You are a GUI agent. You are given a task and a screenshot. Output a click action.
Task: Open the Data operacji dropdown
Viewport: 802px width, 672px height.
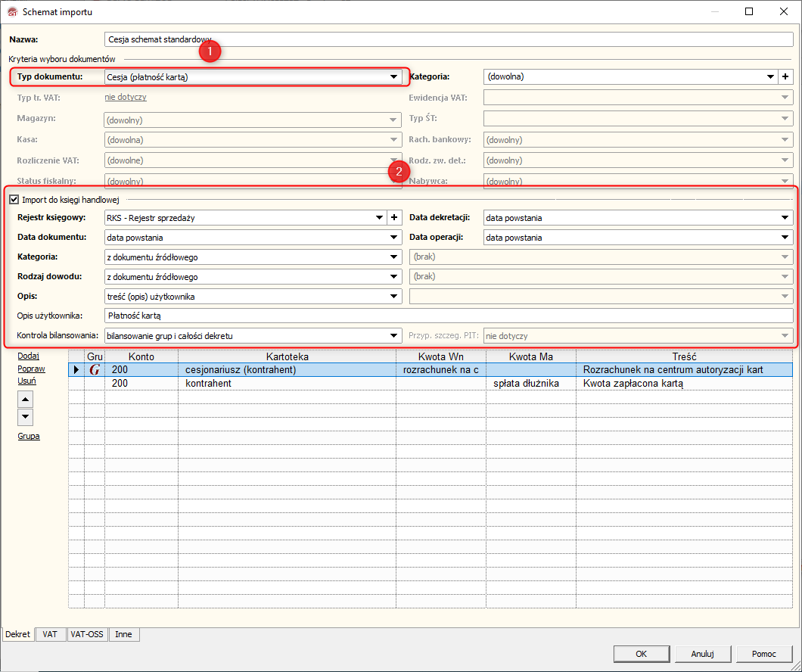[x=785, y=238]
